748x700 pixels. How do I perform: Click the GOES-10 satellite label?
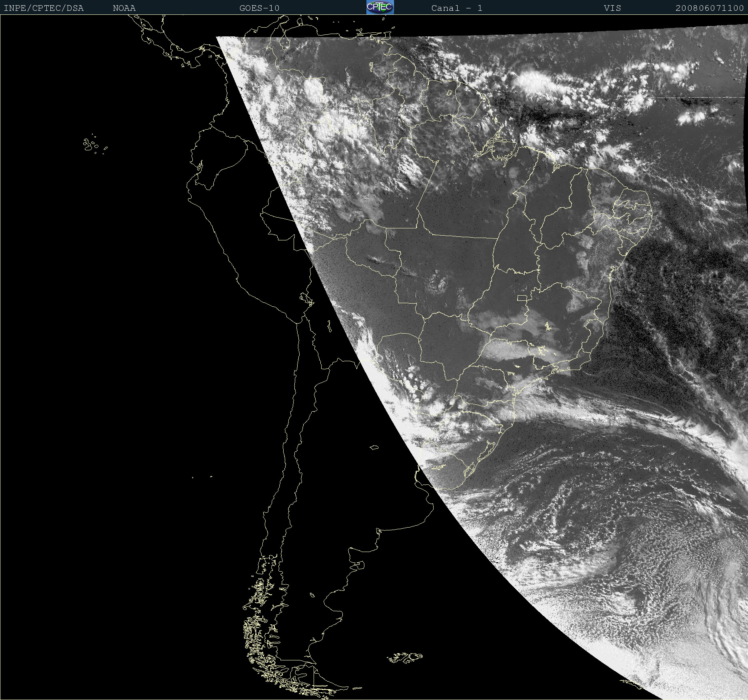pos(260,8)
